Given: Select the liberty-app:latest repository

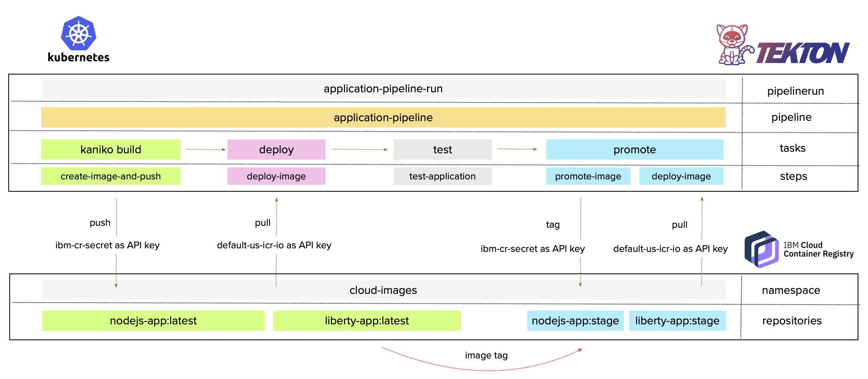Looking at the screenshot, I should 367,320.
